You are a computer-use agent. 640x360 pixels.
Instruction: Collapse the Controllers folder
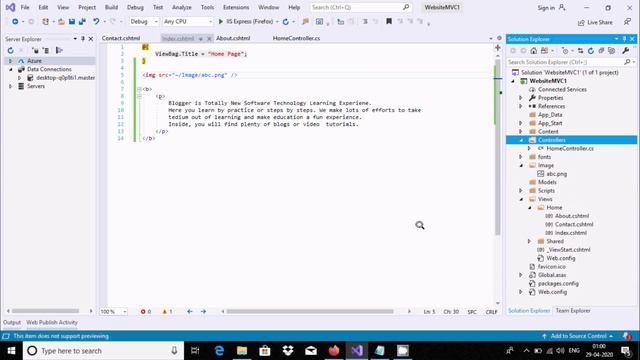coord(521,140)
